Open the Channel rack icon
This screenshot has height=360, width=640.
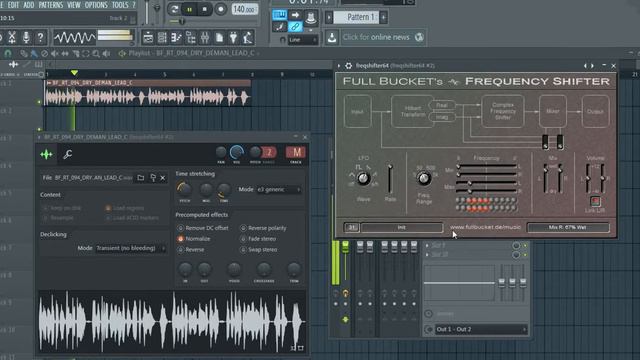pos(162,38)
